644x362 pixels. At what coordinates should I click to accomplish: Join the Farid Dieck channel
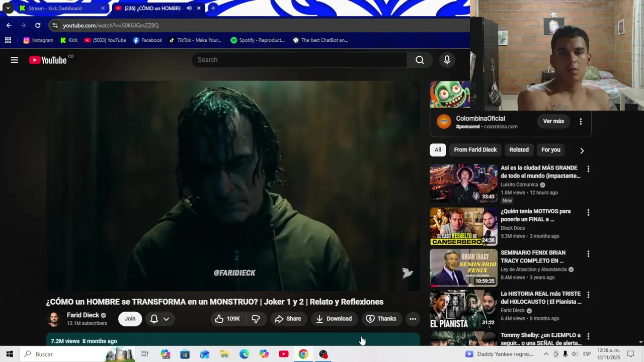130,319
